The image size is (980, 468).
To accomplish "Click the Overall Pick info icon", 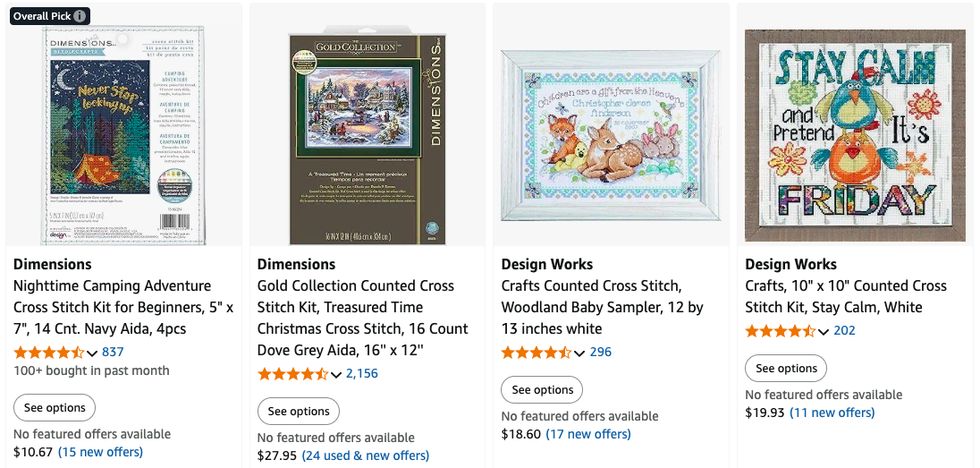I will coord(80,16).
